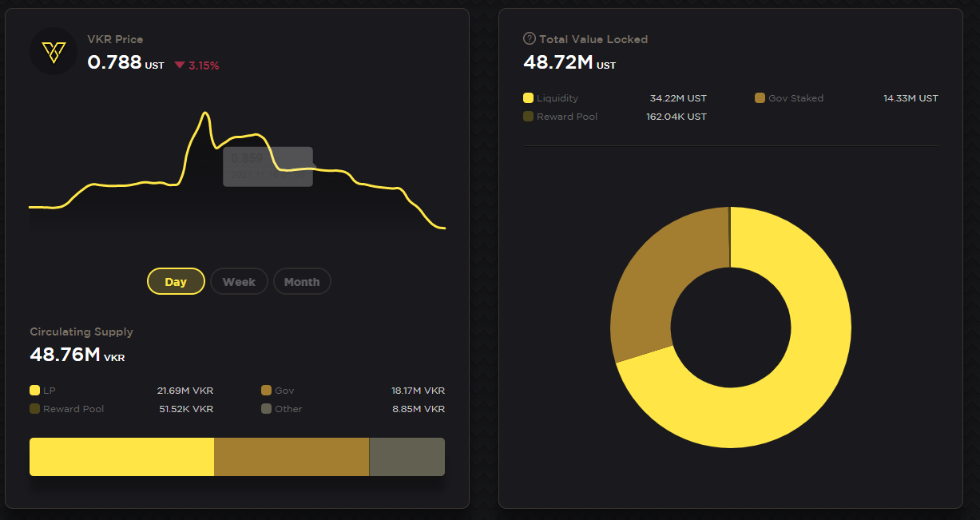The height and width of the screenshot is (520, 980).
Task: Select the Day chart range
Action: pyautogui.click(x=176, y=281)
